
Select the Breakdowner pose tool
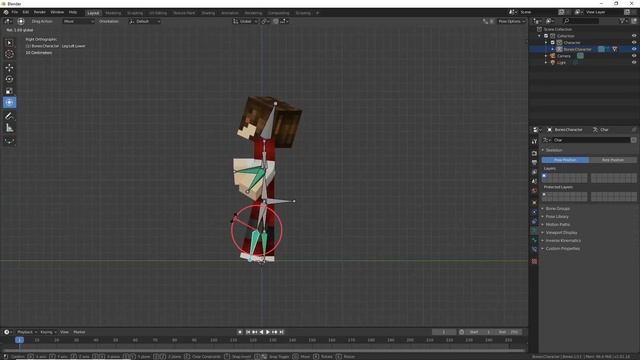click(x=9, y=141)
